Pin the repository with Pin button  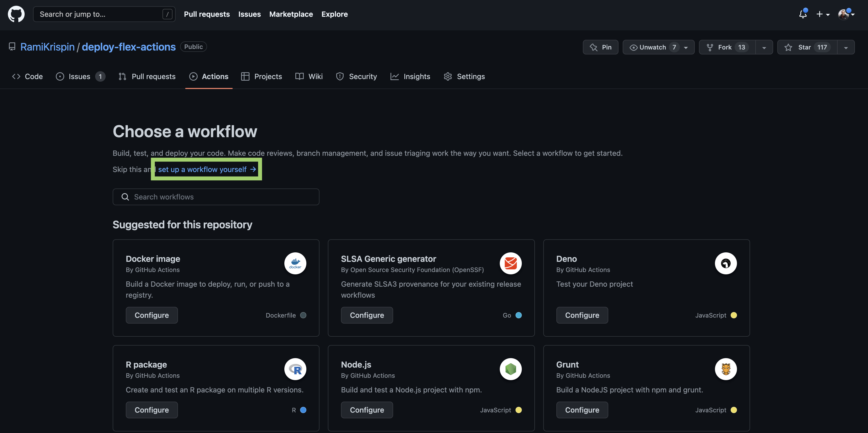600,47
